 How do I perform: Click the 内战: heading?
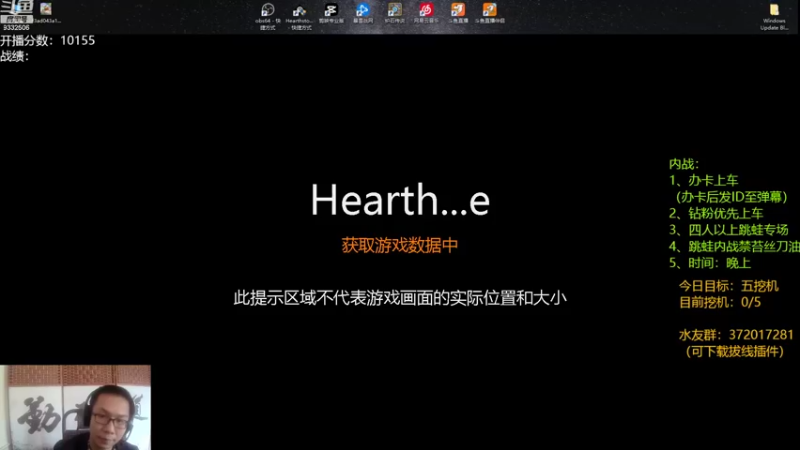tap(684, 164)
